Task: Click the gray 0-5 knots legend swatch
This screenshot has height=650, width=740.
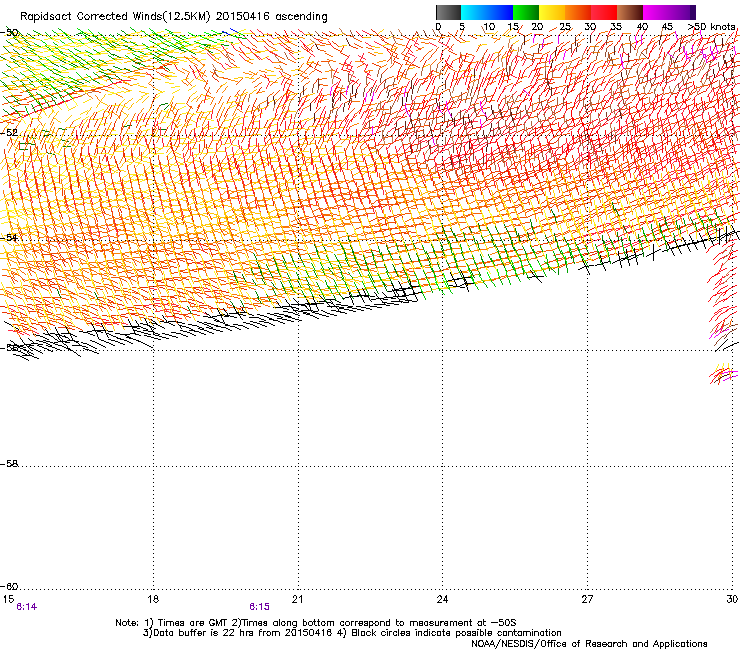Action: pos(448,12)
